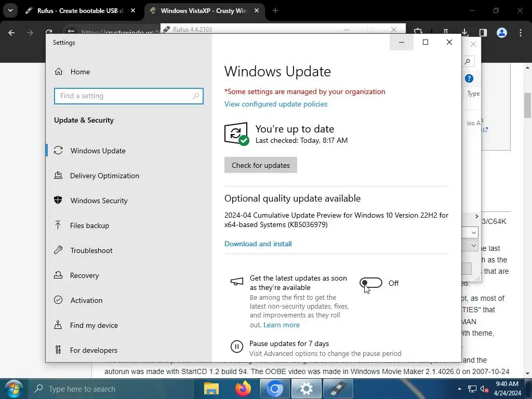Click search magnifier in background window

(x=468, y=61)
